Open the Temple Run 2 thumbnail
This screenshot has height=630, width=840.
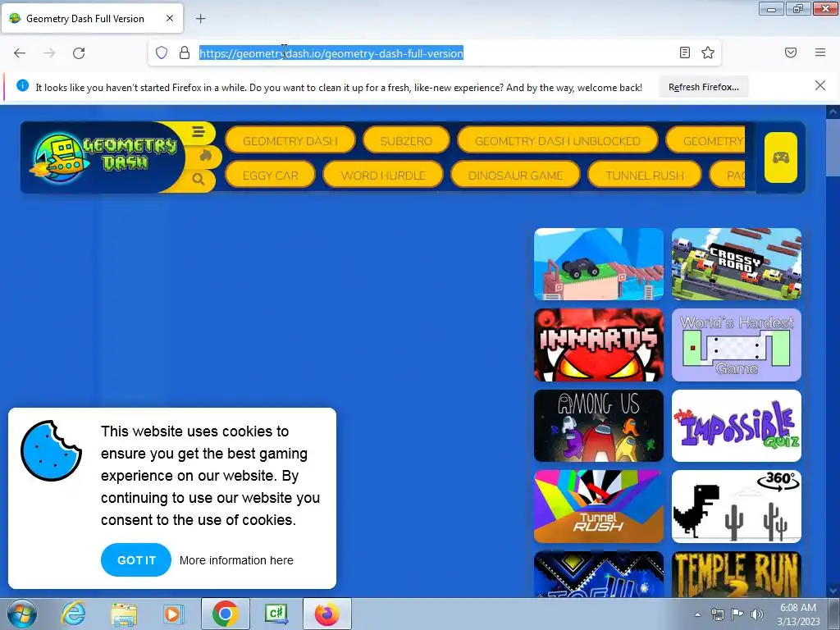pos(736,574)
